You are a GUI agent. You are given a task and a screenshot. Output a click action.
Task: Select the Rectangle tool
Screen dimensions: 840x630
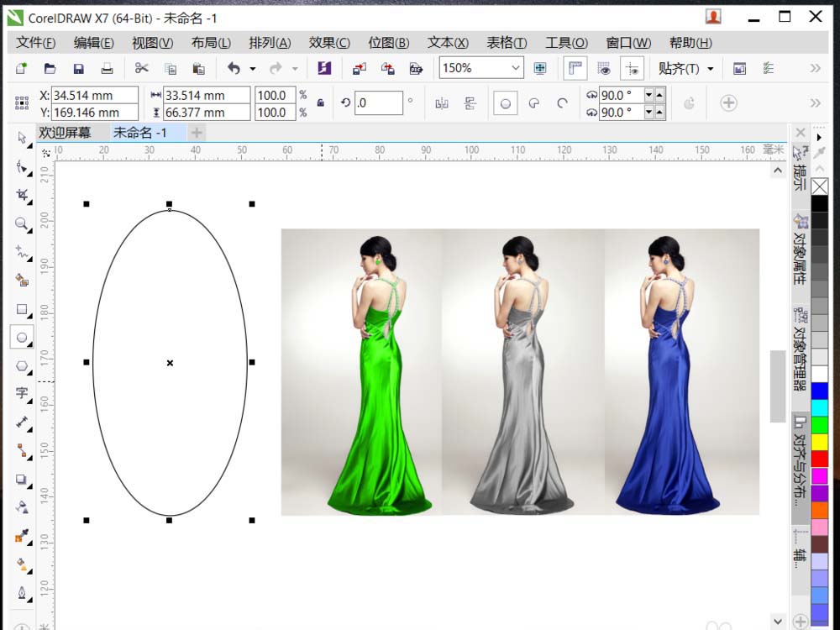(x=22, y=308)
